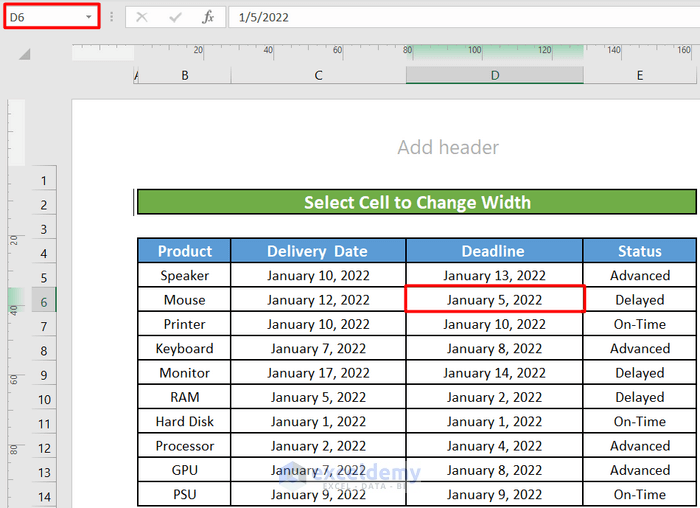Select row 10 header
The image size is (700, 508).
44,398
